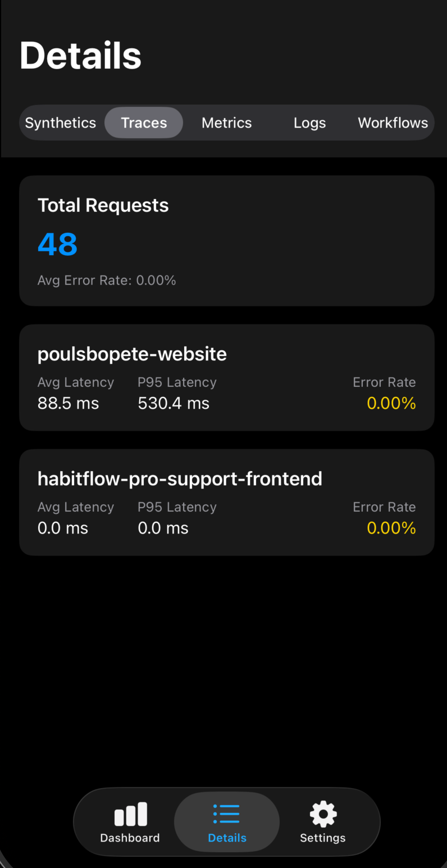
Task: Open the Logs tab
Action: click(309, 123)
